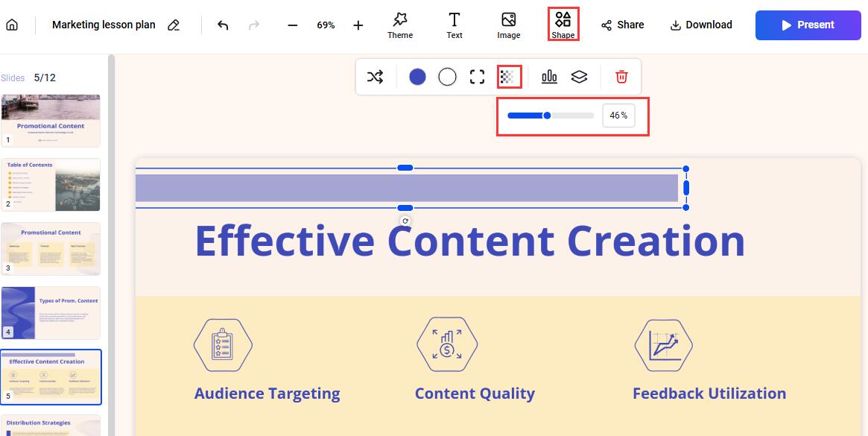Image resolution: width=868 pixels, height=436 pixels.
Task: Go to the home page icon
Action: 12,25
